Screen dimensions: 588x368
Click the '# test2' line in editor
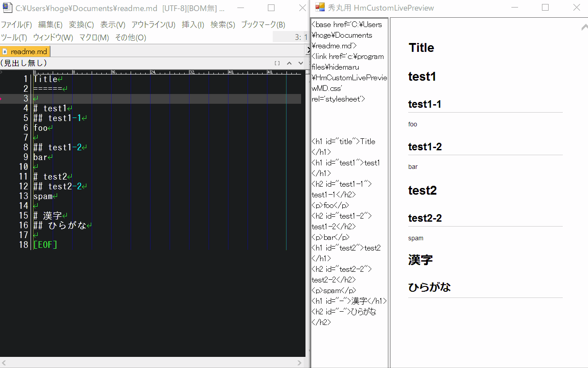pyautogui.click(x=50, y=177)
